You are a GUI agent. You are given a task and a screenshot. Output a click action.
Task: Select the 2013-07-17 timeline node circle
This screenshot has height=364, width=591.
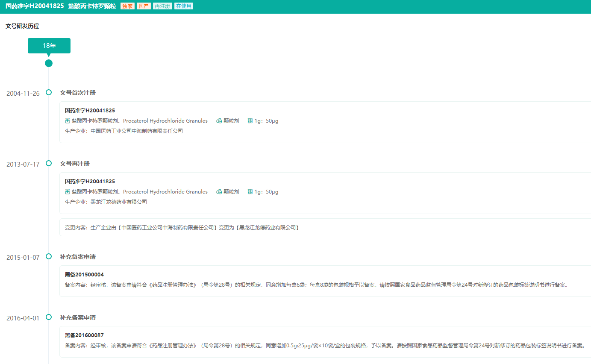pyautogui.click(x=49, y=163)
